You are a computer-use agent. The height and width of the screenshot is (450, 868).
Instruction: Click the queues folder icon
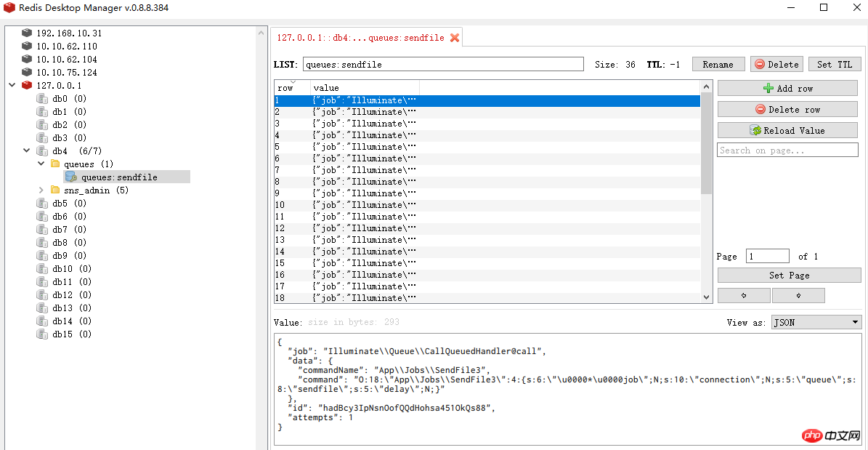pos(54,164)
